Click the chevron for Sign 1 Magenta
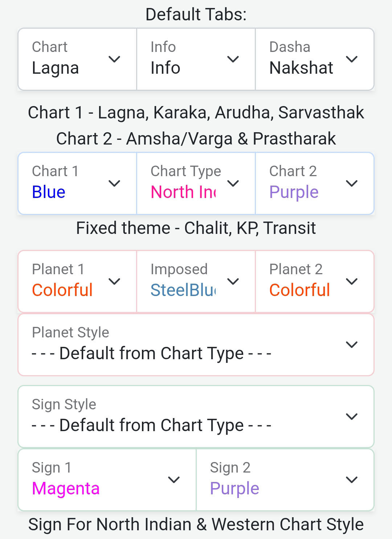This screenshot has width=392, height=539. point(174,480)
